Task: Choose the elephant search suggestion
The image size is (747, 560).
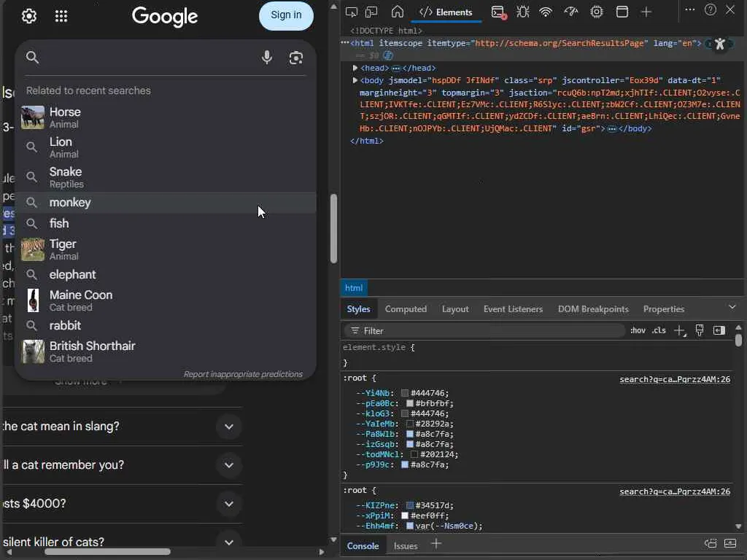Action: (x=166, y=275)
